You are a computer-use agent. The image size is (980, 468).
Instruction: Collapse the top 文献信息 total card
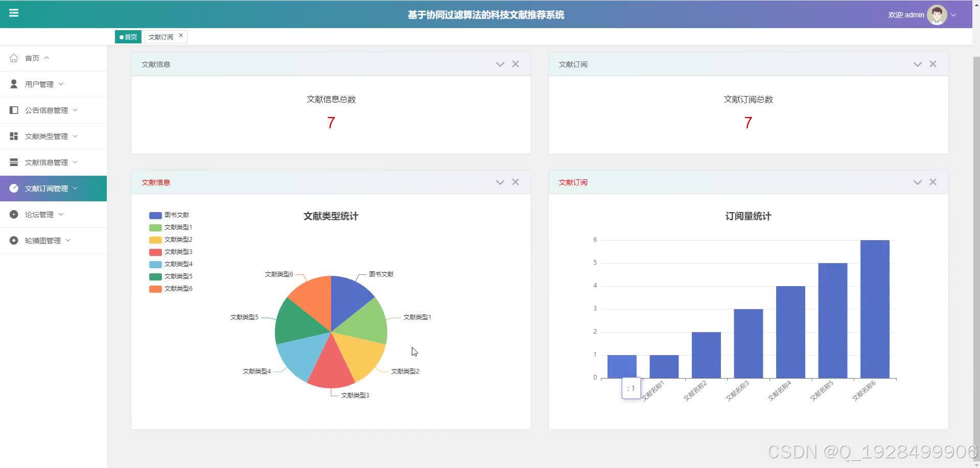(x=500, y=64)
